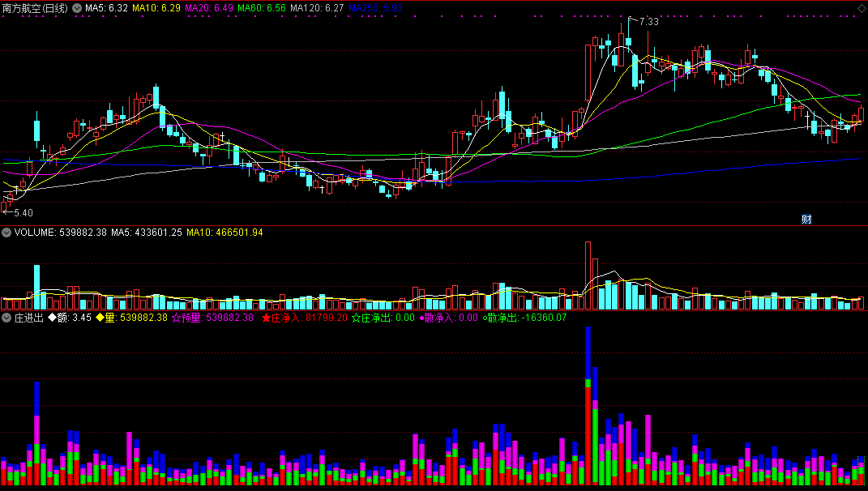Click the ○散净出: -16360.07 value

[x=524, y=318]
